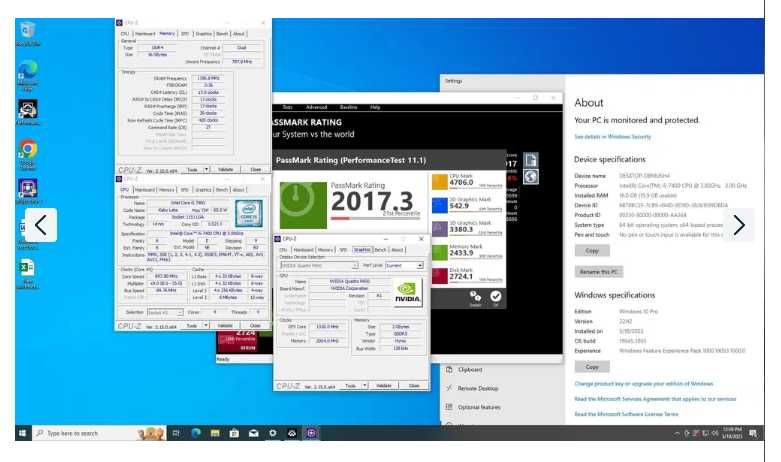
Task: Click Close button in CPU-Z Memory window
Action: pos(256,170)
